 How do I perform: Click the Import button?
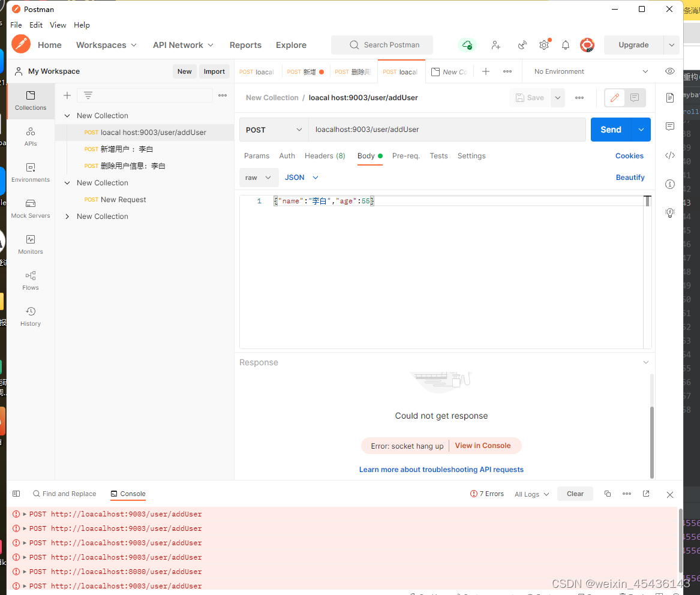tap(214, 71)
